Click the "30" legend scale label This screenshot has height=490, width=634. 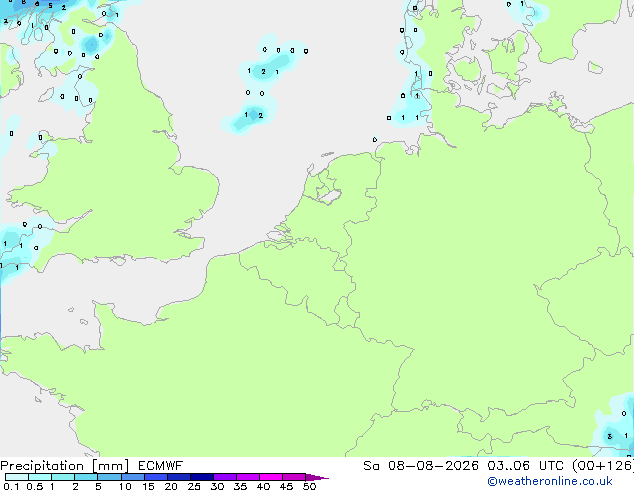point(218,486)
